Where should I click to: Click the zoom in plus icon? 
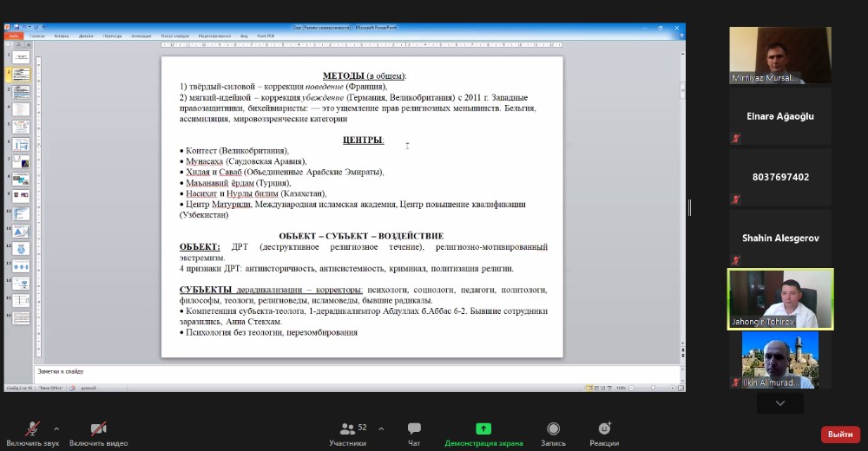tap(673, 388)
